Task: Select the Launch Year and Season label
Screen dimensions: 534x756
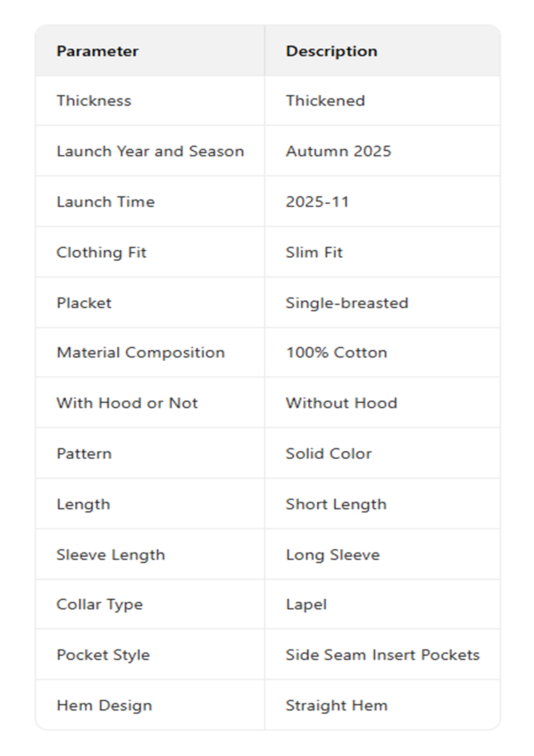Action: pos(150,152)
